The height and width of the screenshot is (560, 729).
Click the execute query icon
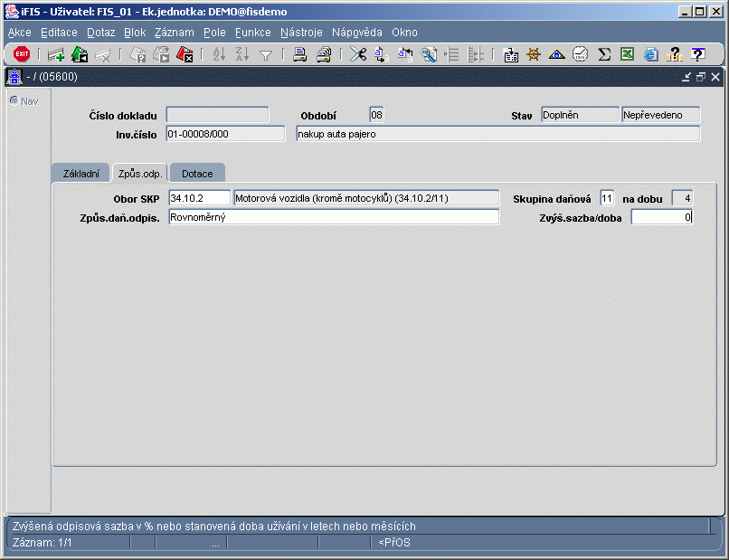(161, 55)
